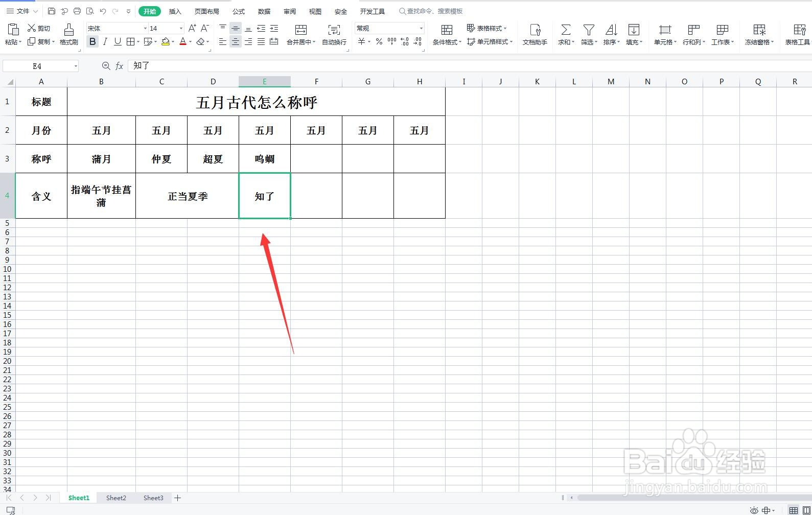
Task: Switch to the 插入 ribbon tab
Action: 175,11
